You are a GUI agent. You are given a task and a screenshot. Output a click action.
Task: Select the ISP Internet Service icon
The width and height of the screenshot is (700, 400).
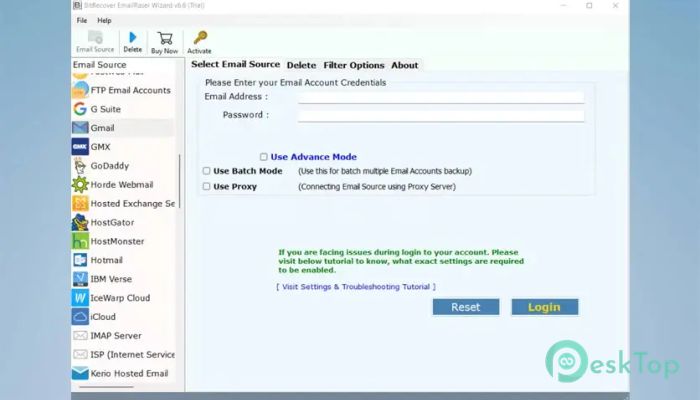[80, 354]
